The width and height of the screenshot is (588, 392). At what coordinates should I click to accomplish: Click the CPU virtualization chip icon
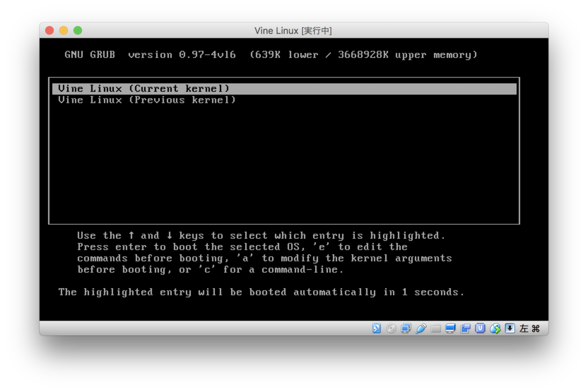coord(480,328)
